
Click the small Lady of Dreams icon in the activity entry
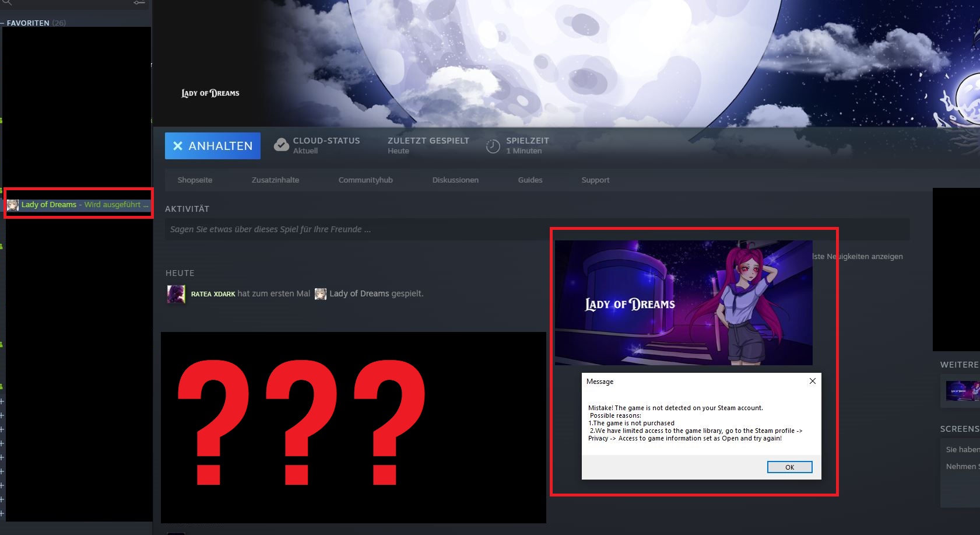click(321, 293)
